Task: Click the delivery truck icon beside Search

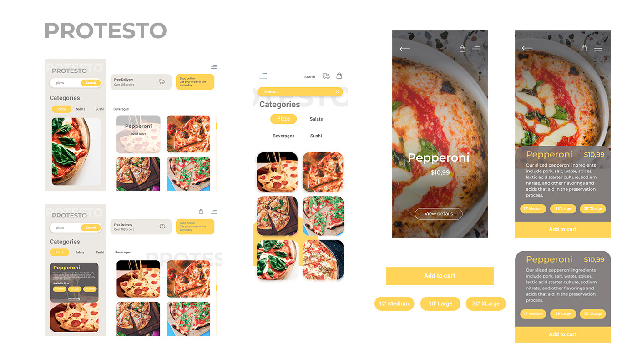Action: [x=326, y=76]
